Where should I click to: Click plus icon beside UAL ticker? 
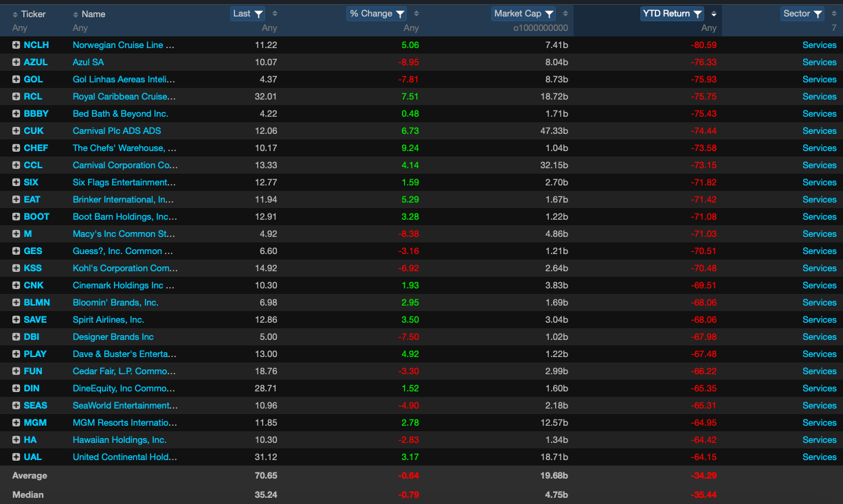(16, 457)
